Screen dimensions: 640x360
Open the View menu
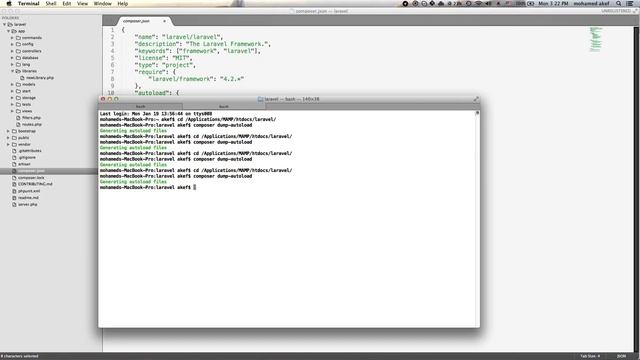click(x=82, y=4)
